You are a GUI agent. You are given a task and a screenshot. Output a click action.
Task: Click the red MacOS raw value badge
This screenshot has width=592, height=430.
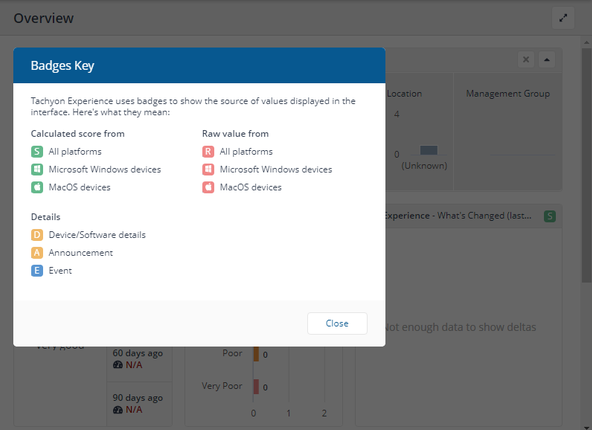tap(208, 187)
